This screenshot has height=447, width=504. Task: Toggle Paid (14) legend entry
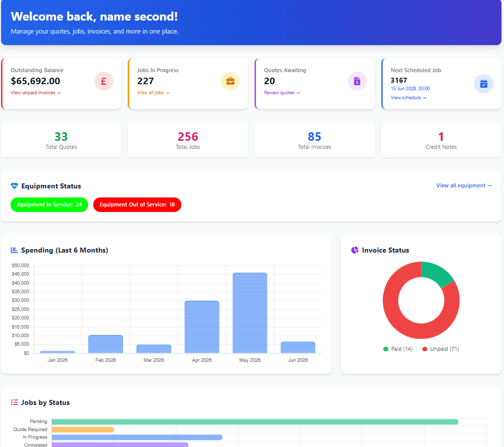point(398,349)
